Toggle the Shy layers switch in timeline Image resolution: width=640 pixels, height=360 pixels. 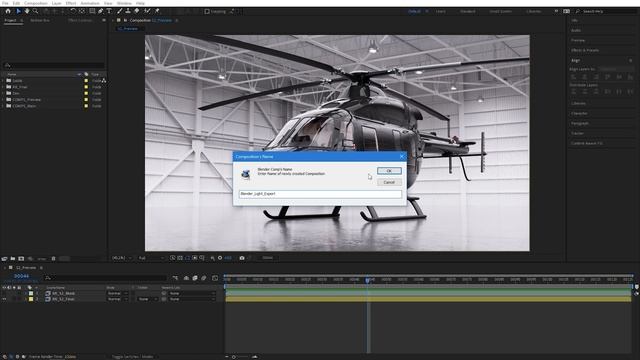(x=187, y=278)
